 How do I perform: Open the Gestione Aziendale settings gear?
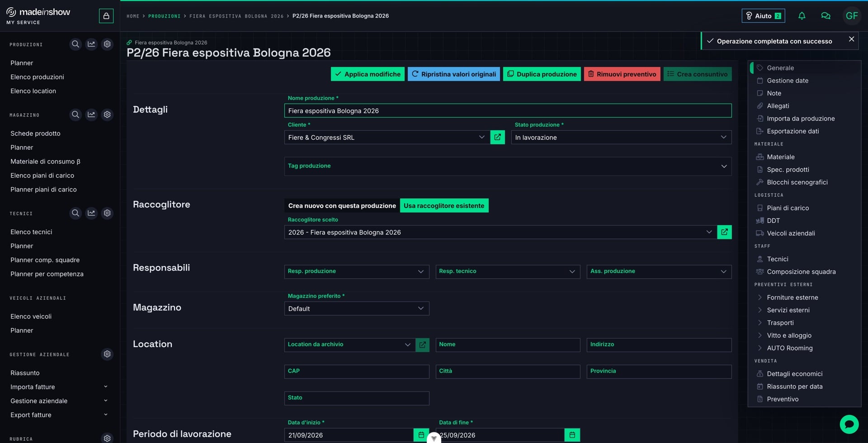107,354
